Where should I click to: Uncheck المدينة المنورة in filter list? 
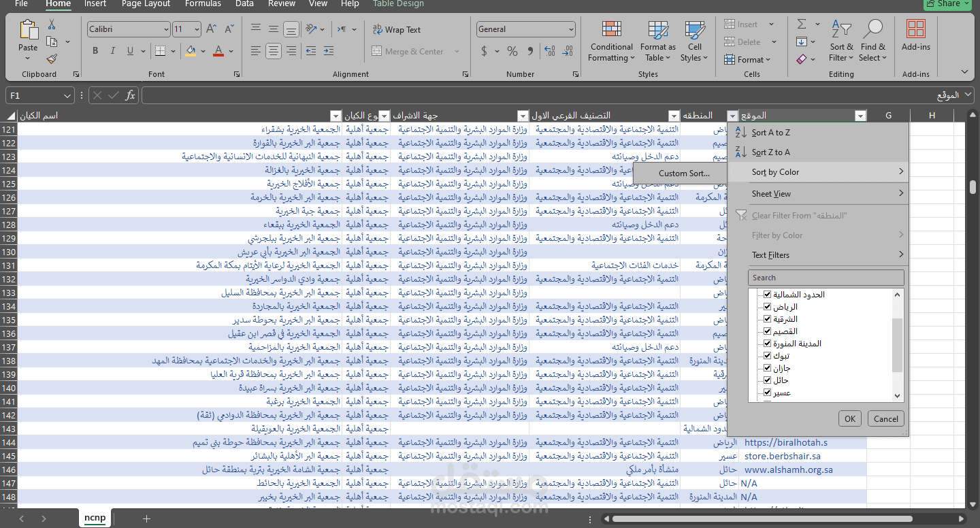click(768, 344)
